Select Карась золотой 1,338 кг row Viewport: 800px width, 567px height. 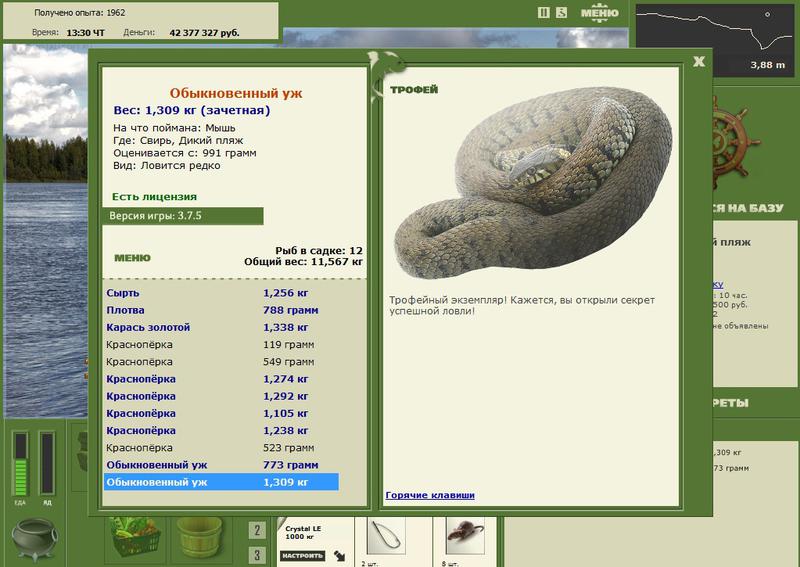click(221, 327)
